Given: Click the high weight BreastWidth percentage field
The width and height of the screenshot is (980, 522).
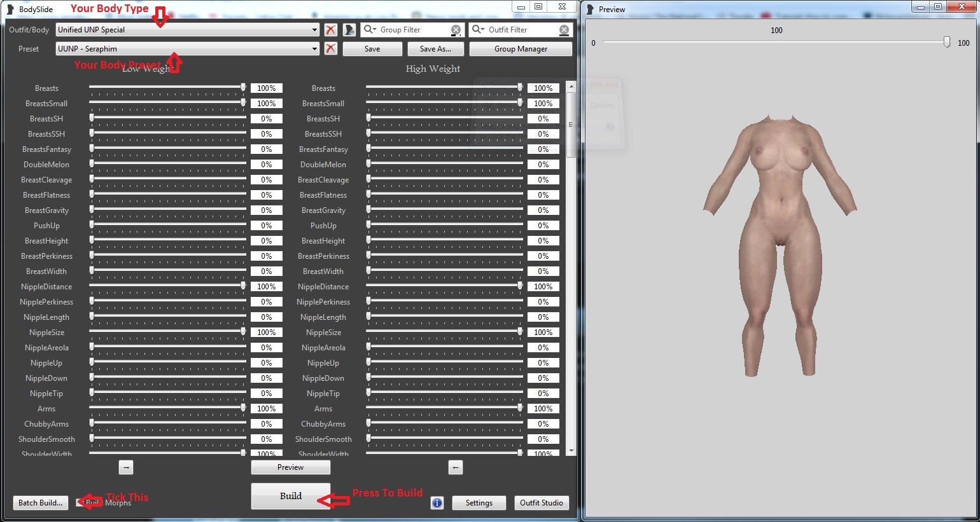Looking at the screenshot, I should [x=543, y=271].
